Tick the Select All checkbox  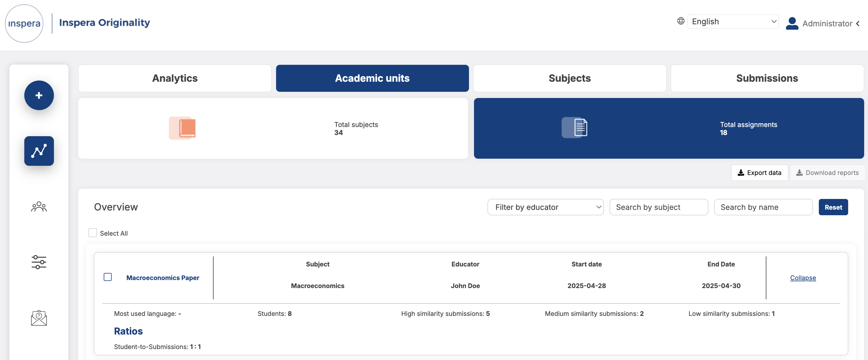click(93, 233)
